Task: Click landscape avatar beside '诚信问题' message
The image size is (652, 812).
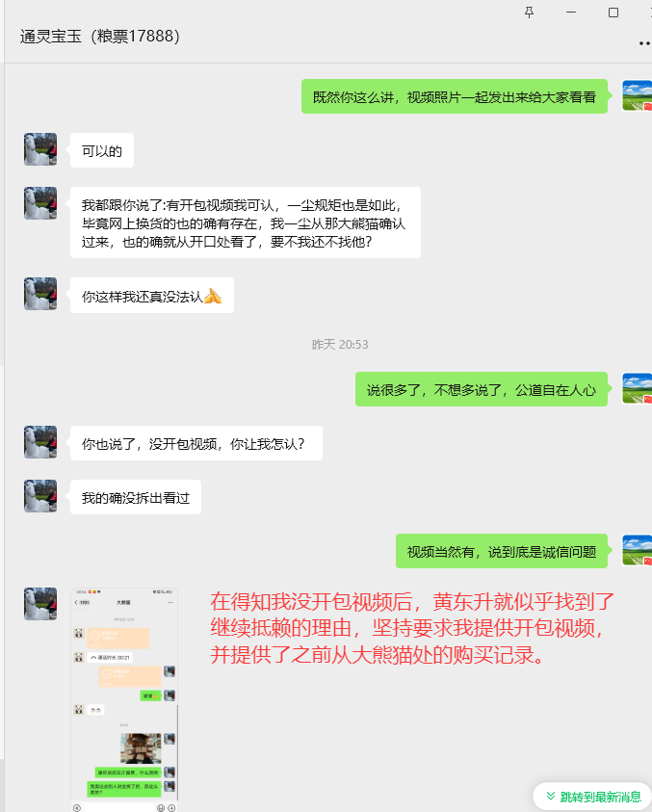Action: tap(638, 550)
